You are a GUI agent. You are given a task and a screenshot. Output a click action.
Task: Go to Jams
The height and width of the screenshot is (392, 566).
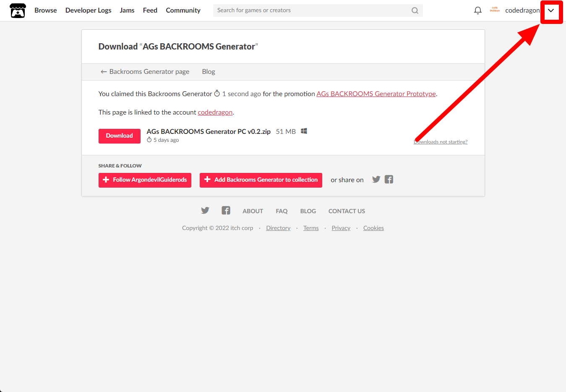[127, 10]
